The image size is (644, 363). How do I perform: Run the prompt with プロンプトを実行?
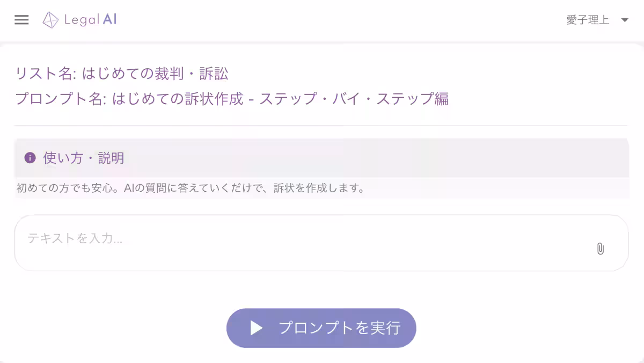click(321, 328)
